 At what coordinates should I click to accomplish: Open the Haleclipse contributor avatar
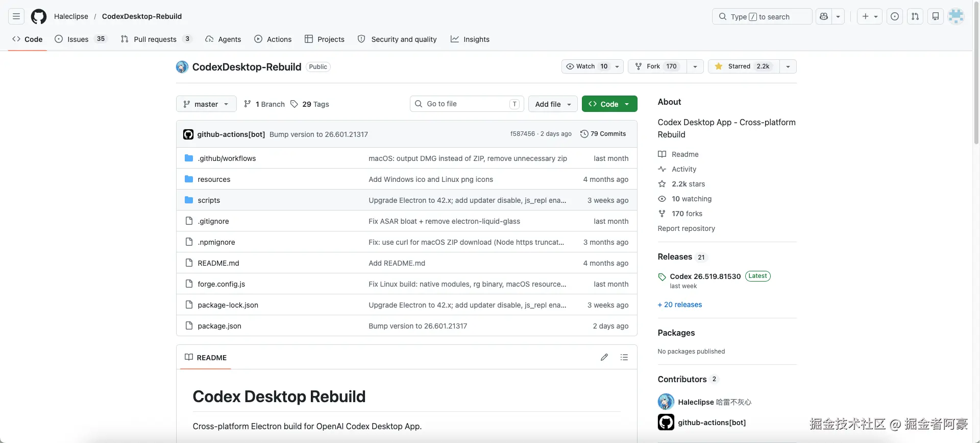(x=666, y=402)
